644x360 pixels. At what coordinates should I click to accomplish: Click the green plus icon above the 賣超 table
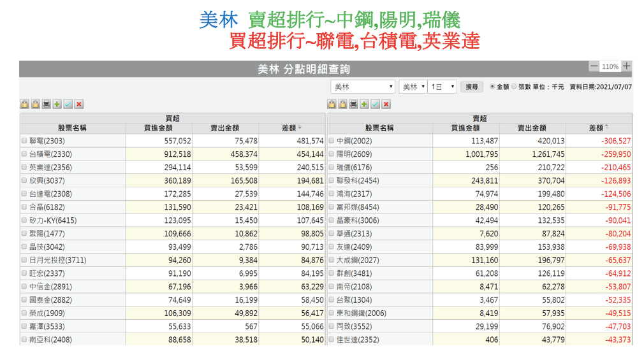click(x=365, y=104)
